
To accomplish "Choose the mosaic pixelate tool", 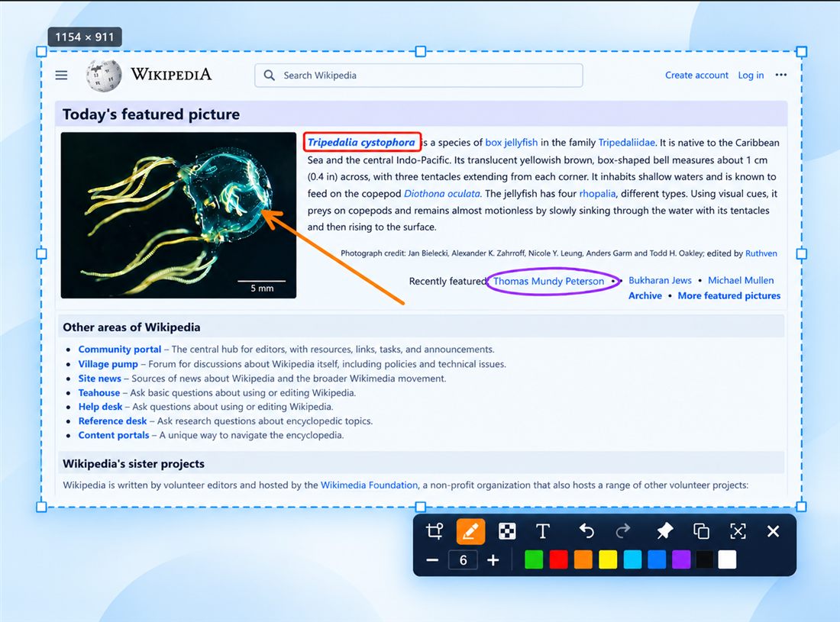I will point(507,531).
